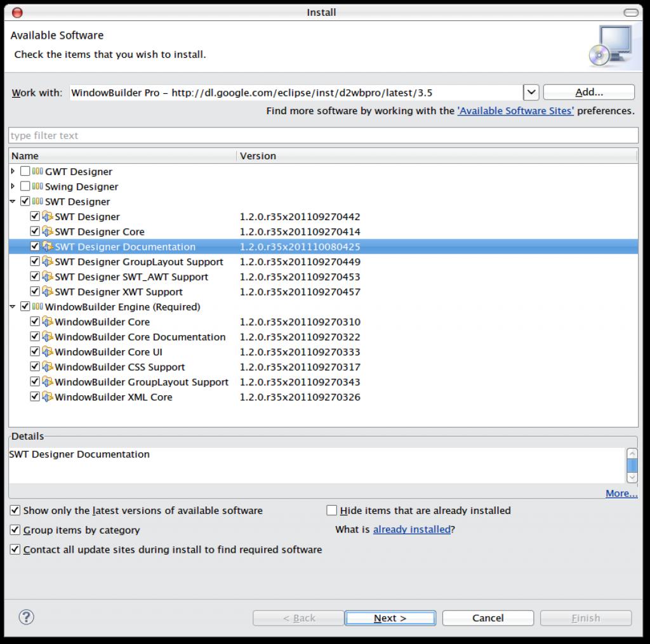Click the GWT Designer category icon

tap(37, 171)
